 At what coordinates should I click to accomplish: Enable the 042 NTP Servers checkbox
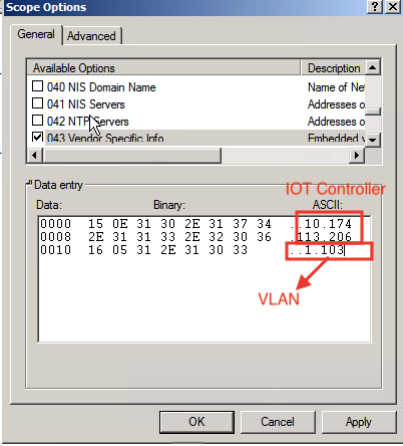37,120
